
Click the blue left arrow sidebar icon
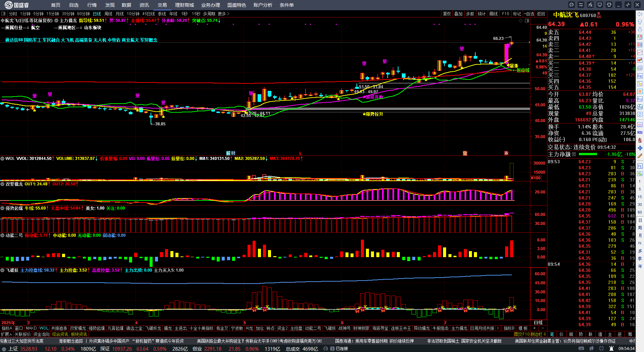tap(640, 14)
